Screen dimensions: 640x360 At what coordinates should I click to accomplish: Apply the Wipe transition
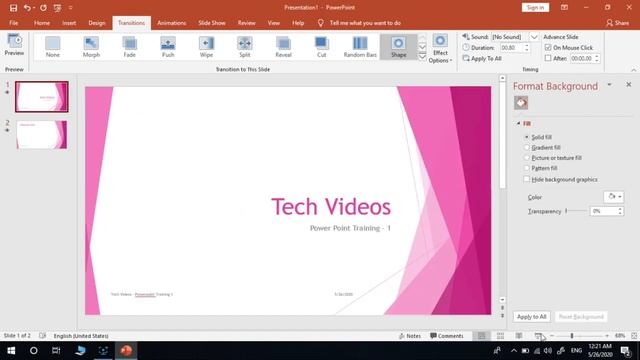point(206,47)
